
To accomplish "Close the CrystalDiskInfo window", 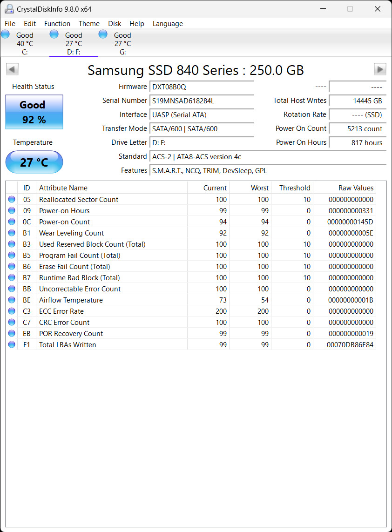I will click(x=378, y=9).
